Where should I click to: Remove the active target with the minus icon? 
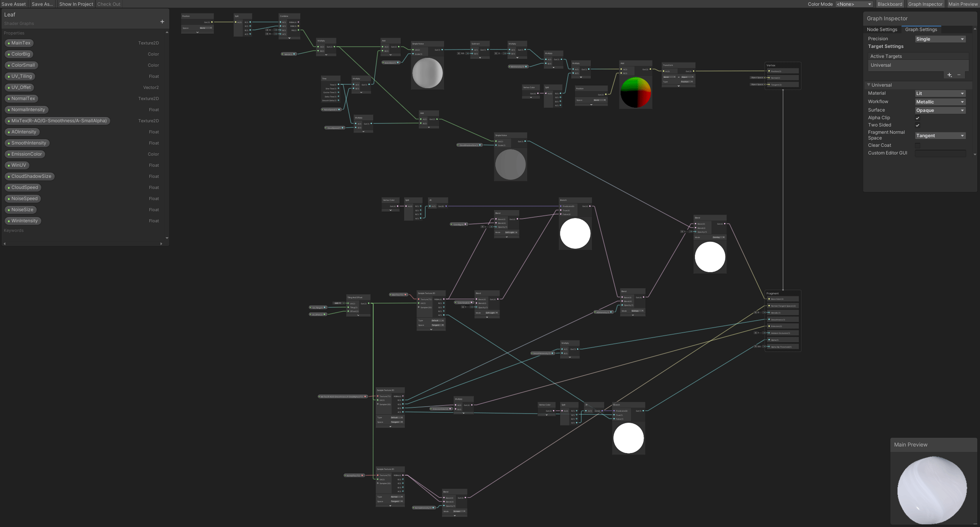[959, 75]
